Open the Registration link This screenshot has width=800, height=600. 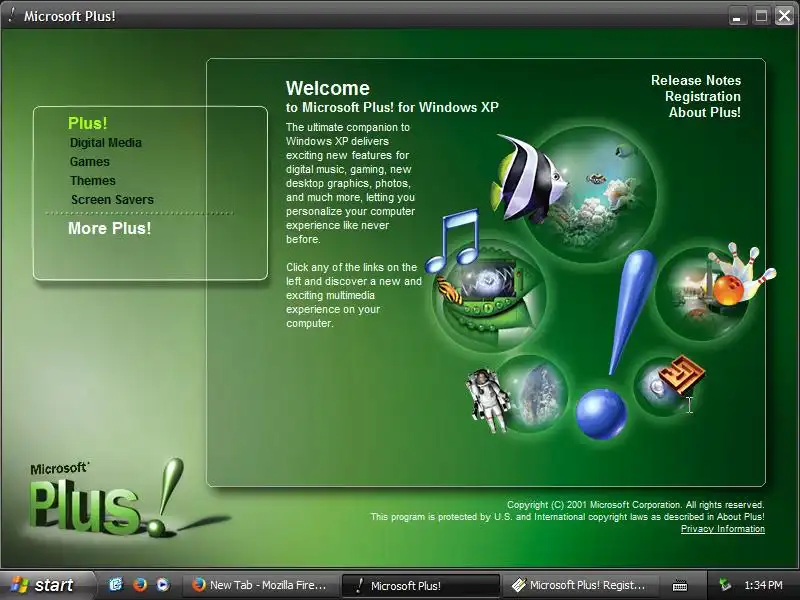pyautogui.click(x=703, y=96)
